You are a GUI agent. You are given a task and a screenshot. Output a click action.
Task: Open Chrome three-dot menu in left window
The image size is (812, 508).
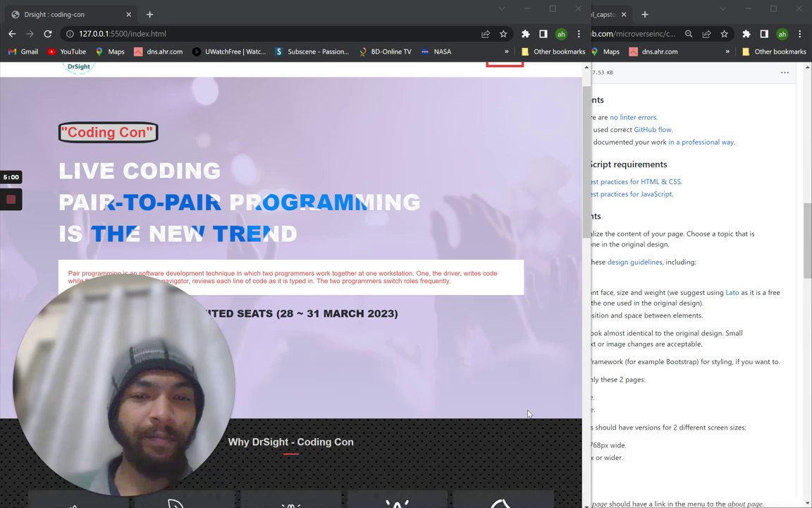tap(579, 34)
